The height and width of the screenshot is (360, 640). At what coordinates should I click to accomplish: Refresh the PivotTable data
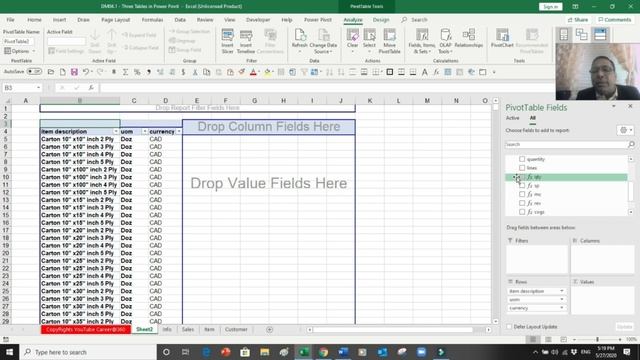(x=299, y=41)
